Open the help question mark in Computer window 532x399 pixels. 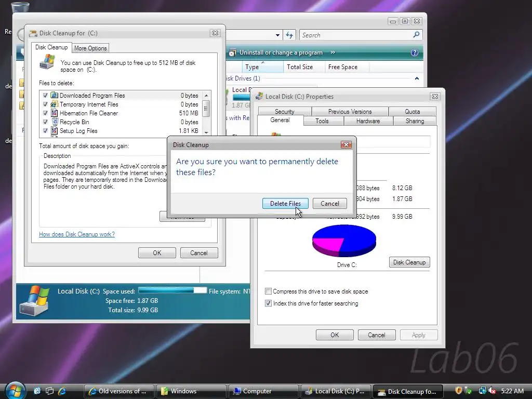(414, 52)
